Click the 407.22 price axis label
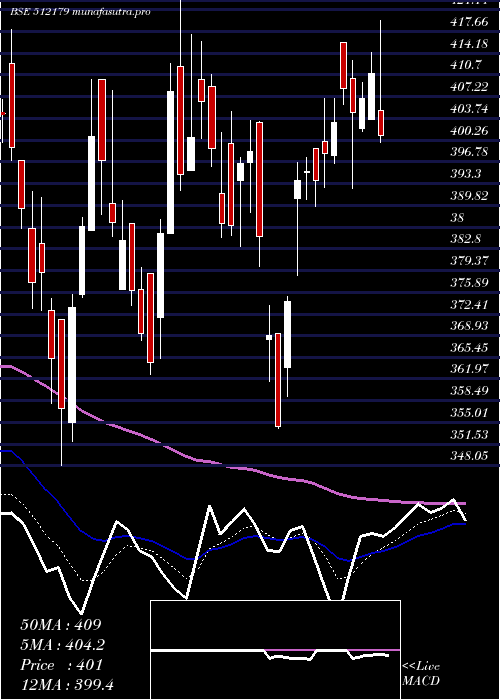 pyautogui.click(x=469, y=87)
